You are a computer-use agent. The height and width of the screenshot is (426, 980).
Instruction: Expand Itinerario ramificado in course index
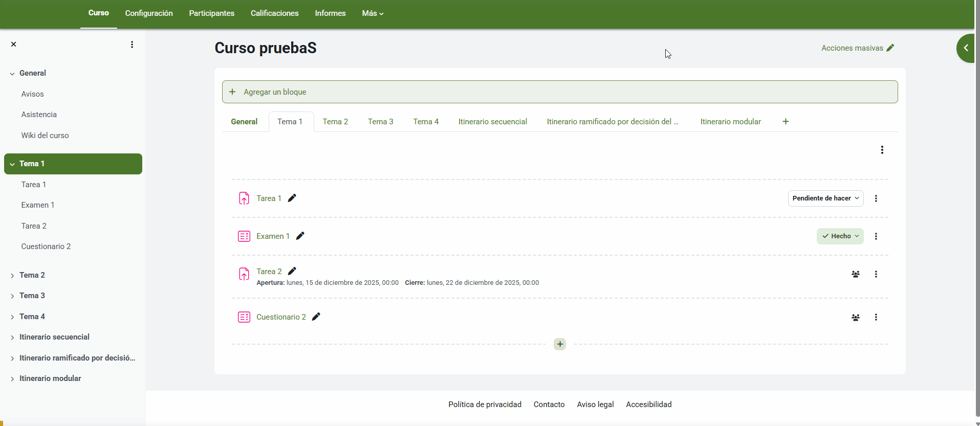click(12, 358)
